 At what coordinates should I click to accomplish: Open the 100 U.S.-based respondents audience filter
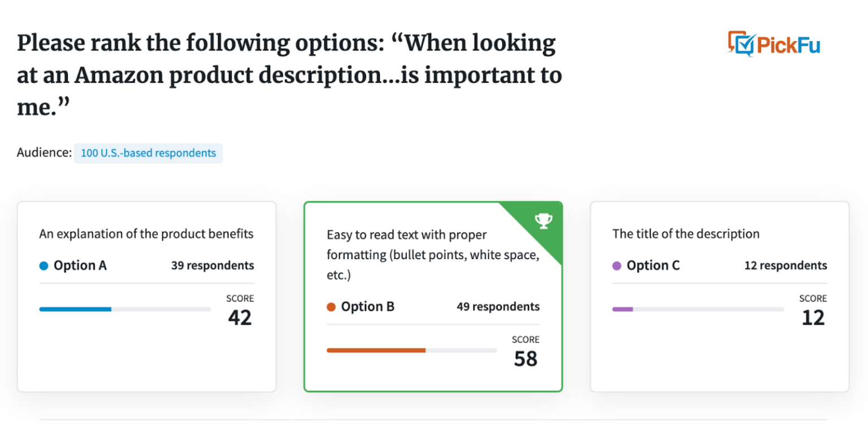click(x=148, y=153)
